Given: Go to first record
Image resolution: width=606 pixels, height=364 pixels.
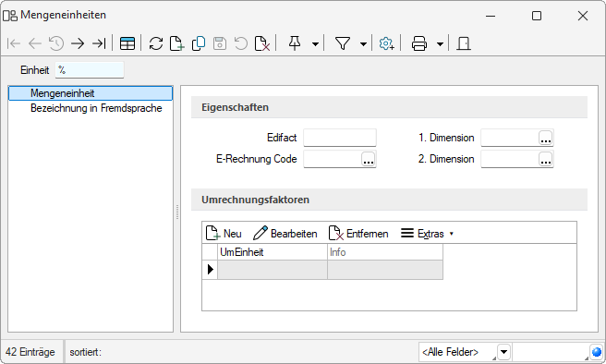Looking at the screenshot, I should point(14,43).
